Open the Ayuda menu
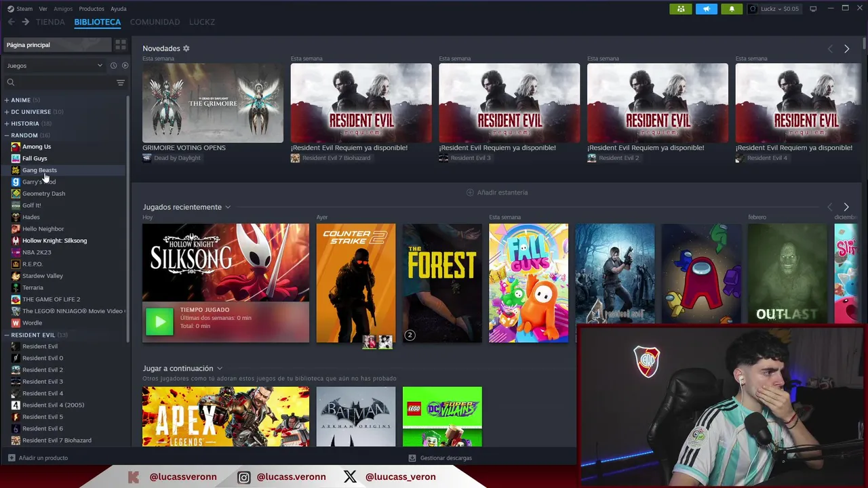 119,9
